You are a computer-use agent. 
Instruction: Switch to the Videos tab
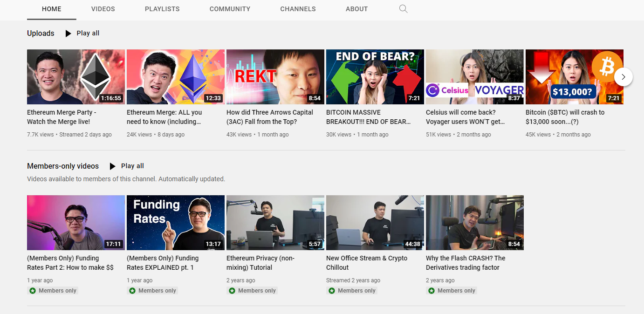click(103, 9)
